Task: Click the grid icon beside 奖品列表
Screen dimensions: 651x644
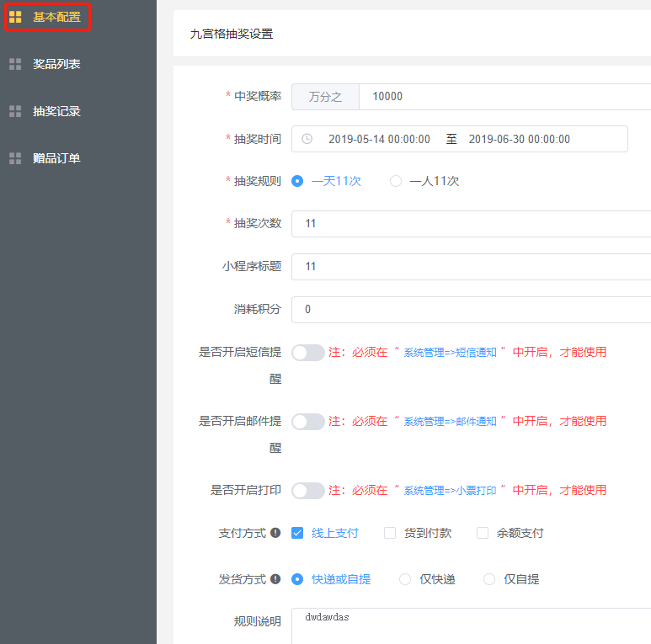Action: coord(15,64)
